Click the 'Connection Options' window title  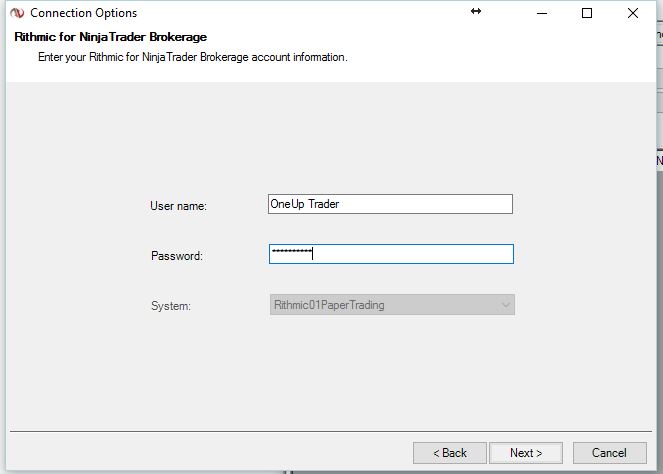click(x=84, y=13)
